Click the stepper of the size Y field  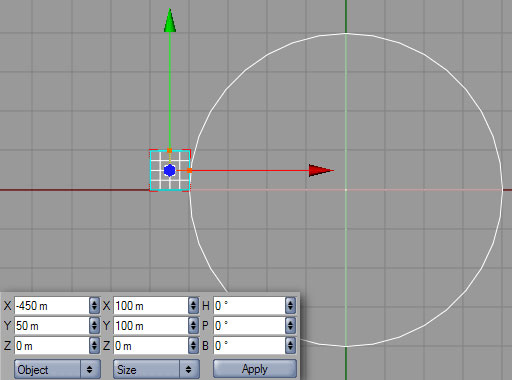coord(193,326)
